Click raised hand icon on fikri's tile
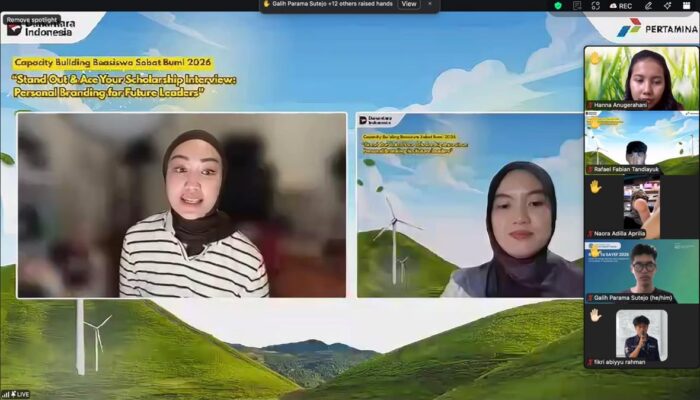This screenshot has height=400, width=700. 595,315
